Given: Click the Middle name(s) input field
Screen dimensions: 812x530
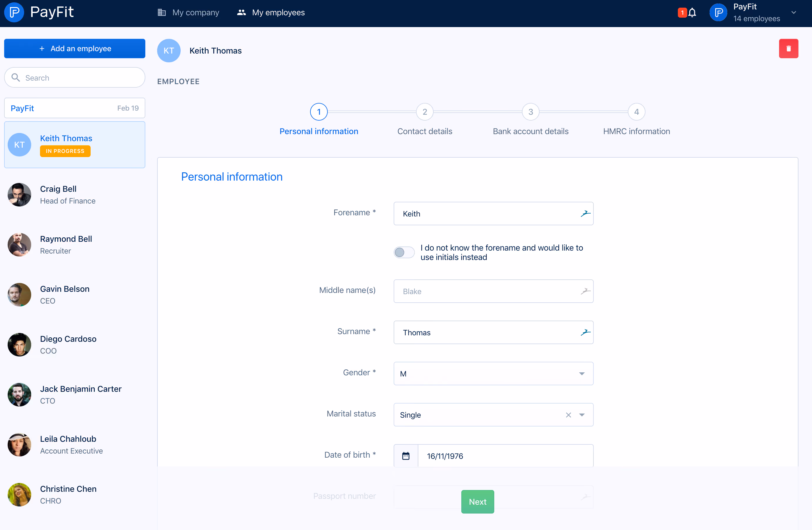Looking at the screenshot, I should click(x=493, y=291).
